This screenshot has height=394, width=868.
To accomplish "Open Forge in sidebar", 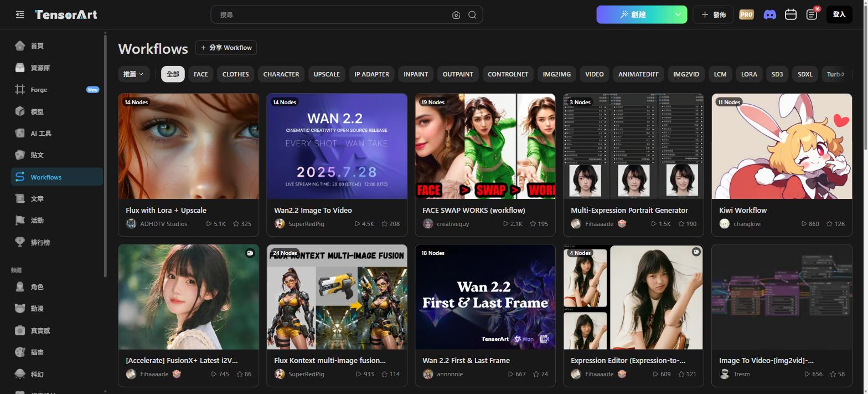I will coord(56,90).
